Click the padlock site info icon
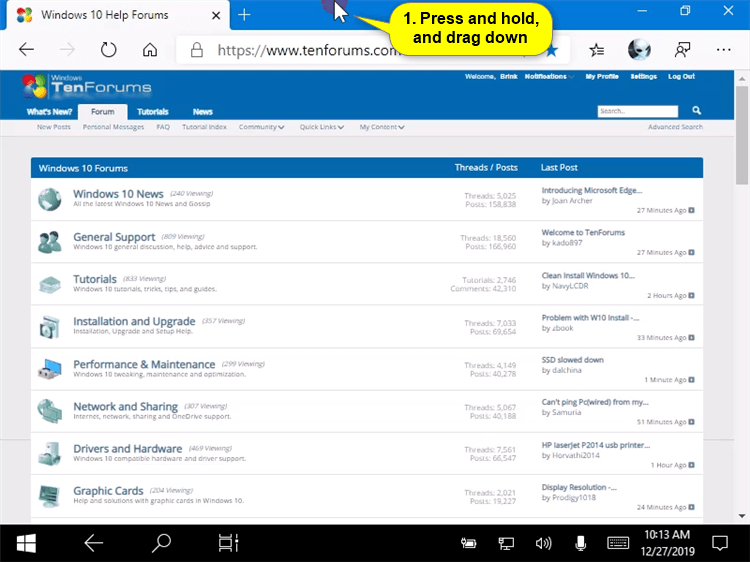 [x=197, y=50]
